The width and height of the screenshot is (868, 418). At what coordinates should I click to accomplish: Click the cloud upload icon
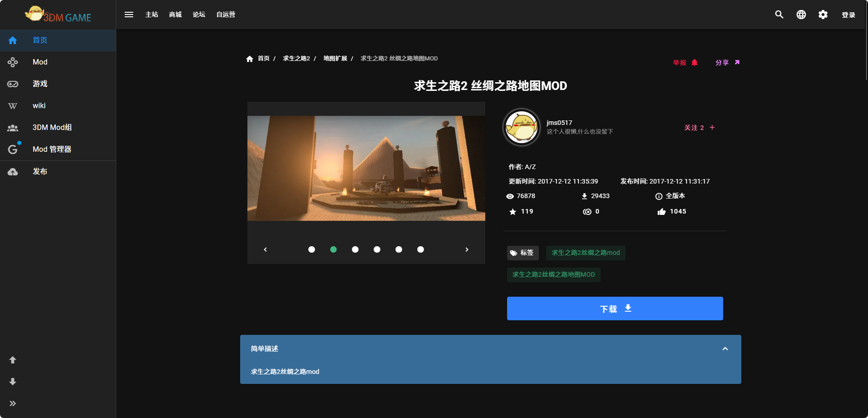pyautogui.click(x=13, y=171)
